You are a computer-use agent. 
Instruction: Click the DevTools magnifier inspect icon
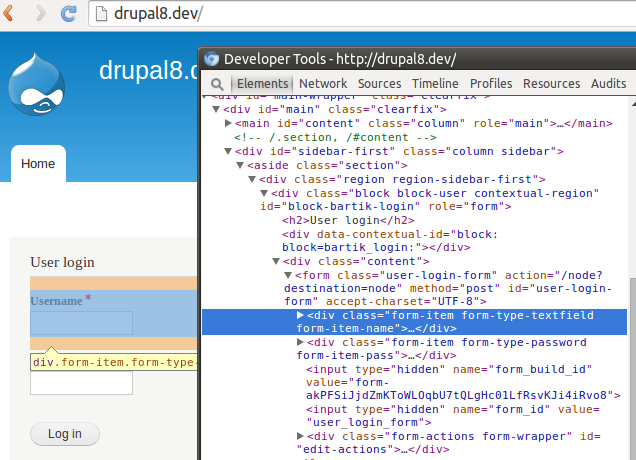tap(214, 84)
